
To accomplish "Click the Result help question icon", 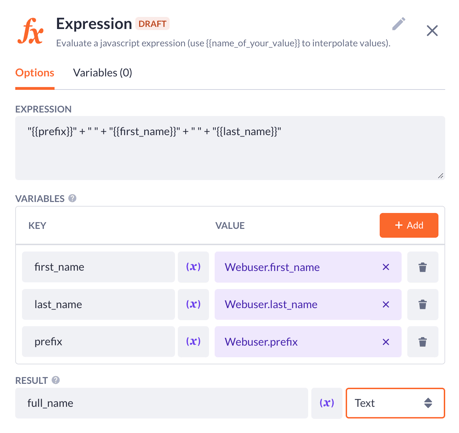I will click(56, 380).
